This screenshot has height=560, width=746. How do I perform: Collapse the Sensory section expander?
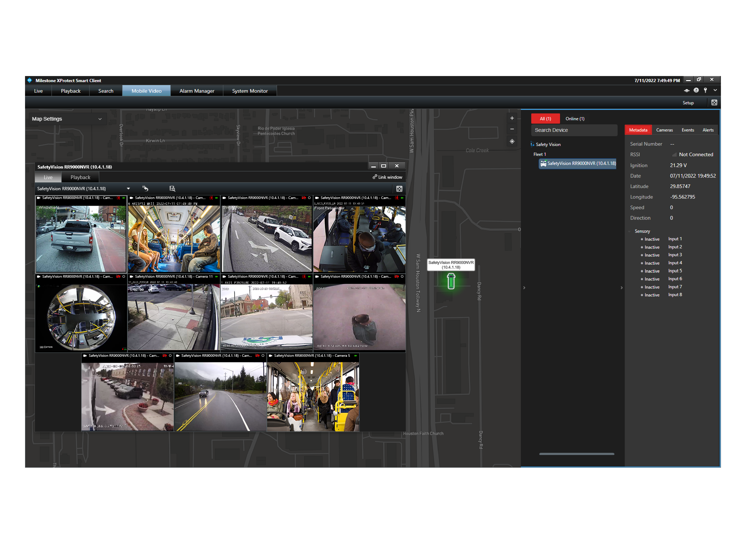[x=629, y=231]
